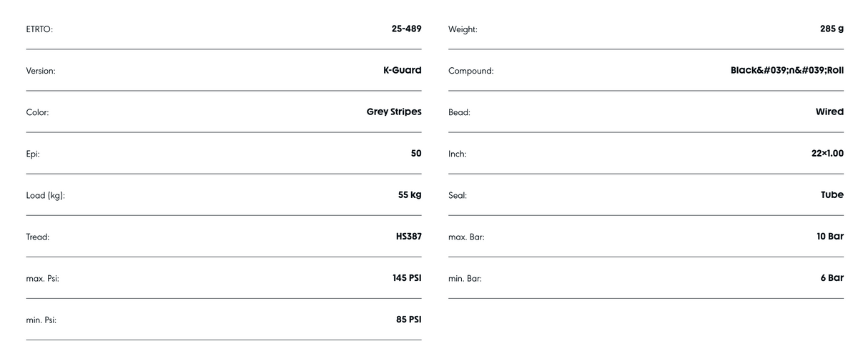Select the Tube seal value
The image size is (868, 351).
coord(832,195)
